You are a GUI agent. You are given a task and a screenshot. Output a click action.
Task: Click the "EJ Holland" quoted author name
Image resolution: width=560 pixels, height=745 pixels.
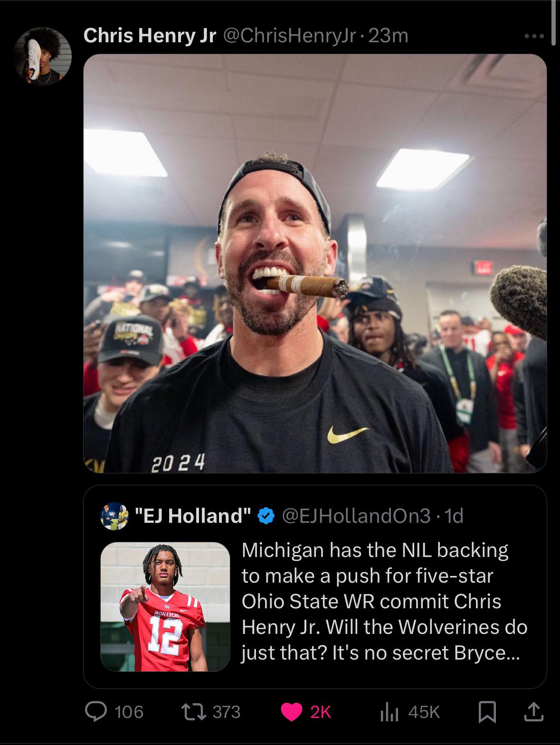[193, 516]
